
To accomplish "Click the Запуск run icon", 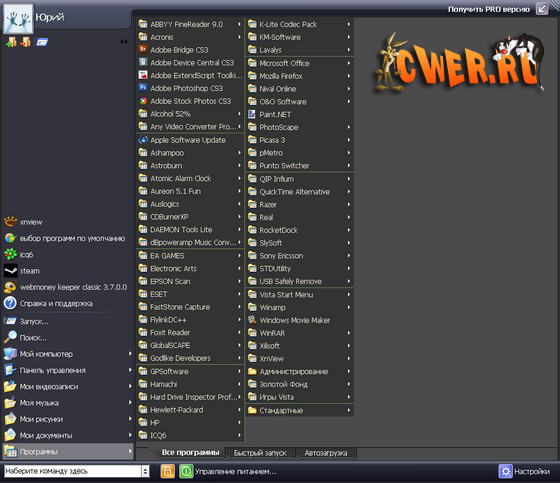I will point(10,321).
